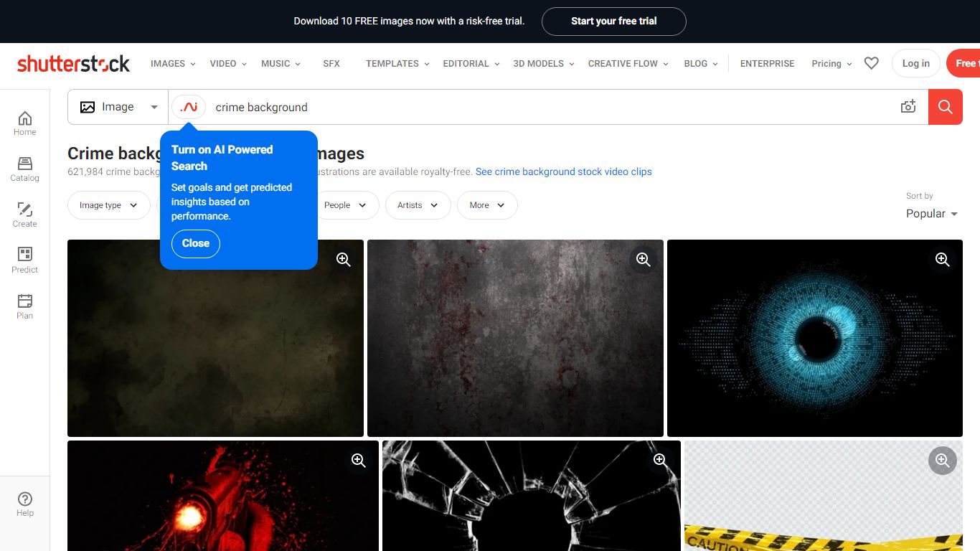Expand the People filter

pyautogui.click(x=345, y=205)
